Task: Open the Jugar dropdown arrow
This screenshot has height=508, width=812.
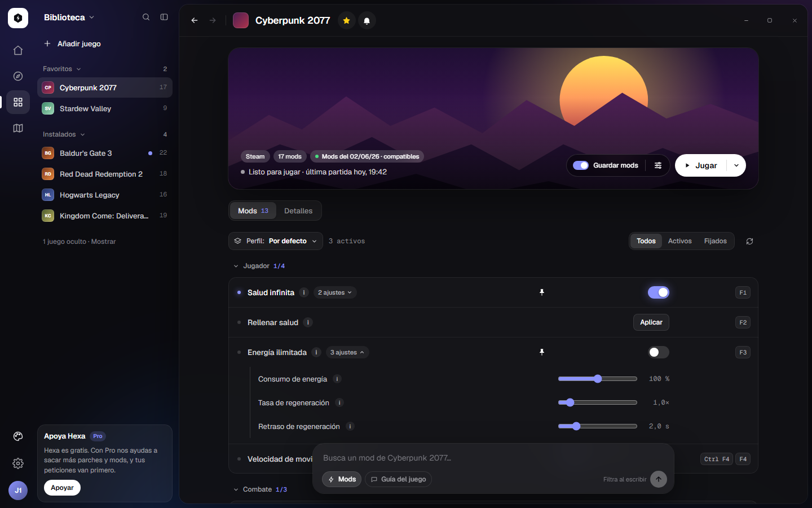Action: pyautogui.click(x=736, y=165)
